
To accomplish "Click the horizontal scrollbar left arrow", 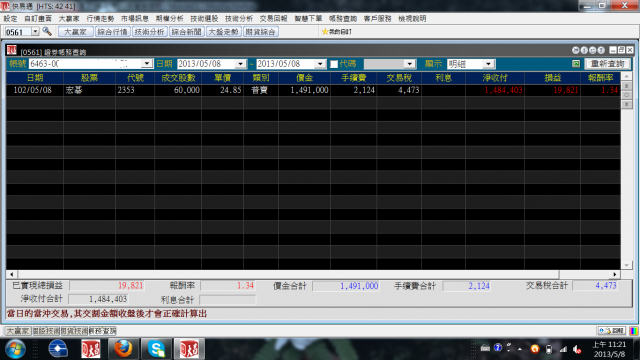I will (x=11, y=274).
